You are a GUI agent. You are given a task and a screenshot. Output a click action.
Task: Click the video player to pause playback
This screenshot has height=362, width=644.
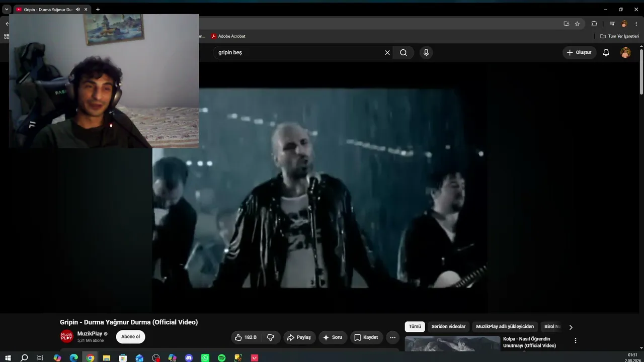tap(319, 189)
